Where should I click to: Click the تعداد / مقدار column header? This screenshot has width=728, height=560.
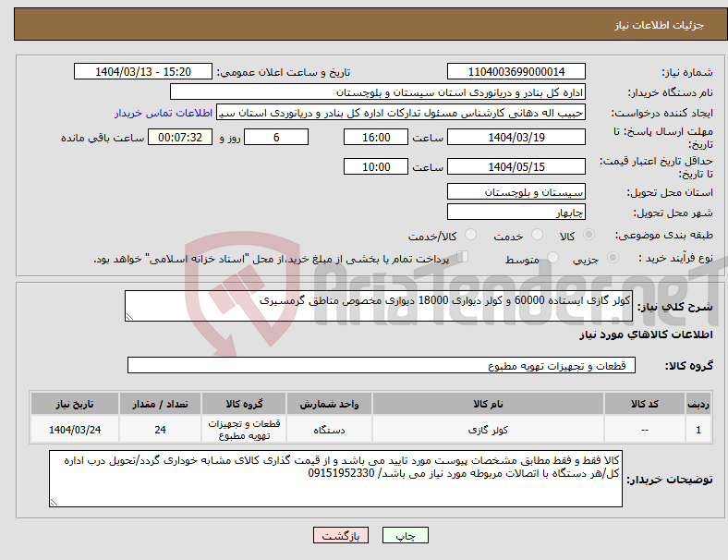click(160, 404)
